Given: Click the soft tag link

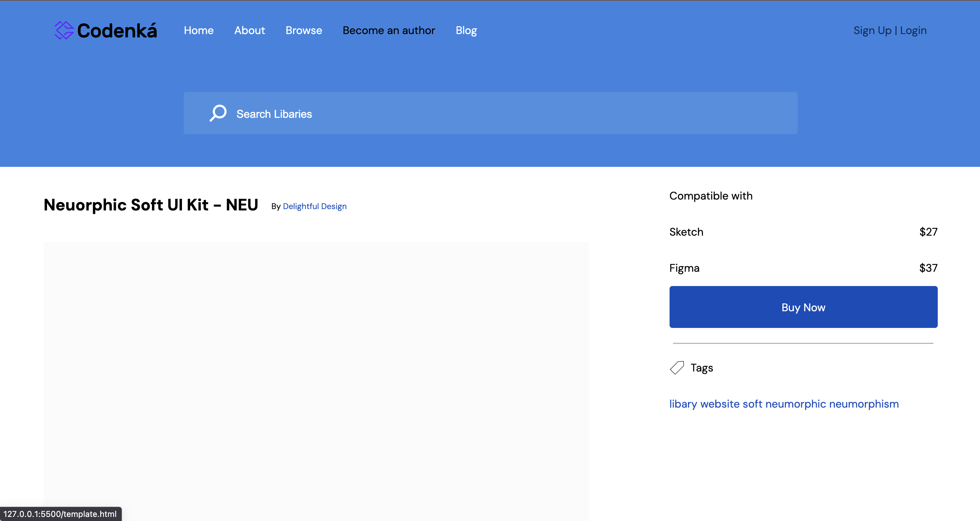Looking at the screenshot, I should click(752, 404).
